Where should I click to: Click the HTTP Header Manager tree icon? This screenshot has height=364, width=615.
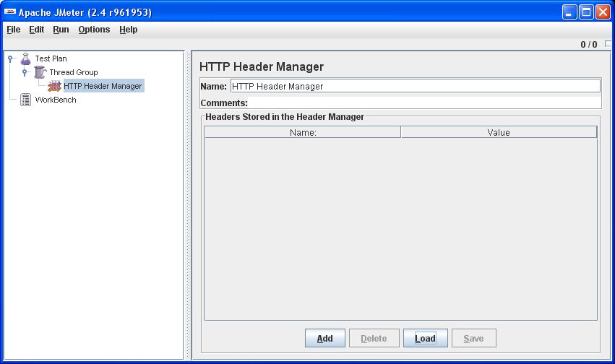coord(54,86)
